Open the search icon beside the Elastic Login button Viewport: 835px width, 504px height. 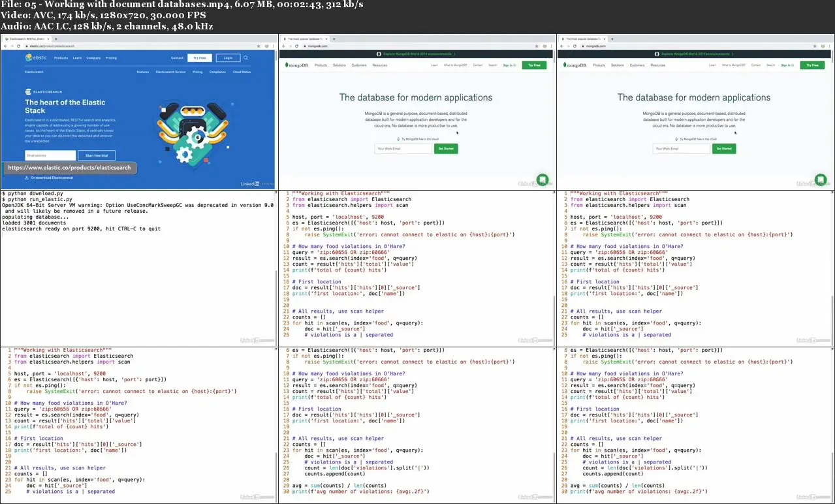click(x=245, y=58)
